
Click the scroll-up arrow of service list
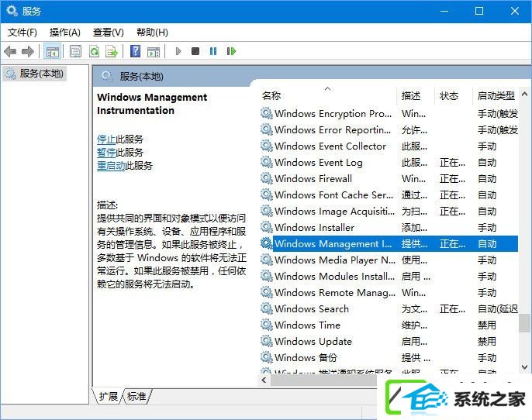[524, 94]
